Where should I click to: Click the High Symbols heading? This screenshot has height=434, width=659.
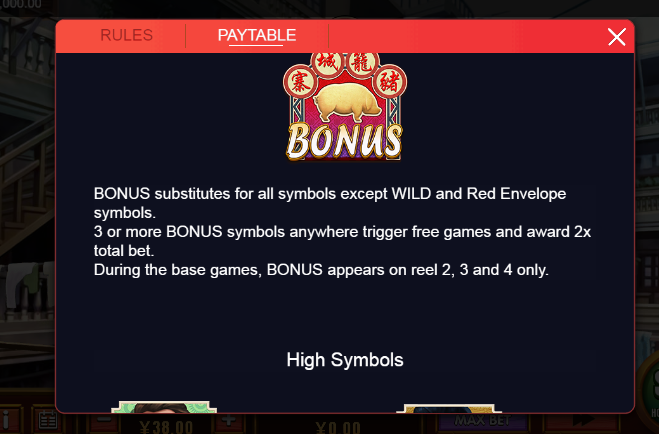pos(345,360)
